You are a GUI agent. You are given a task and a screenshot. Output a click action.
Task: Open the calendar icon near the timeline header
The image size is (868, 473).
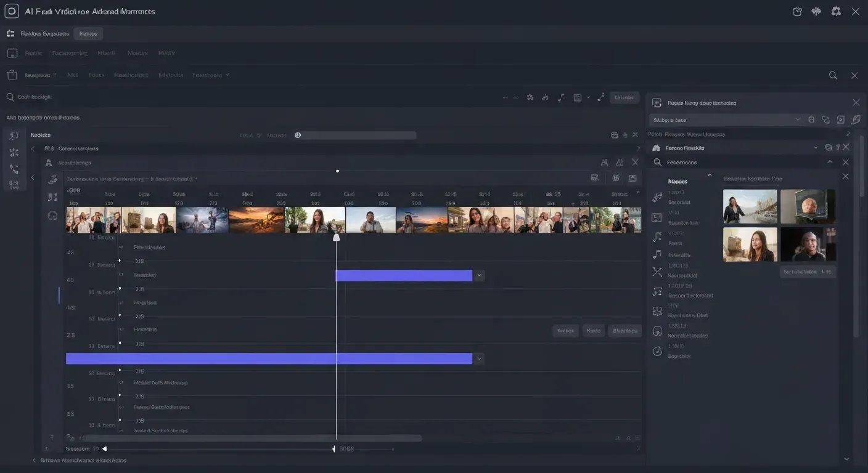pos(616,177)
